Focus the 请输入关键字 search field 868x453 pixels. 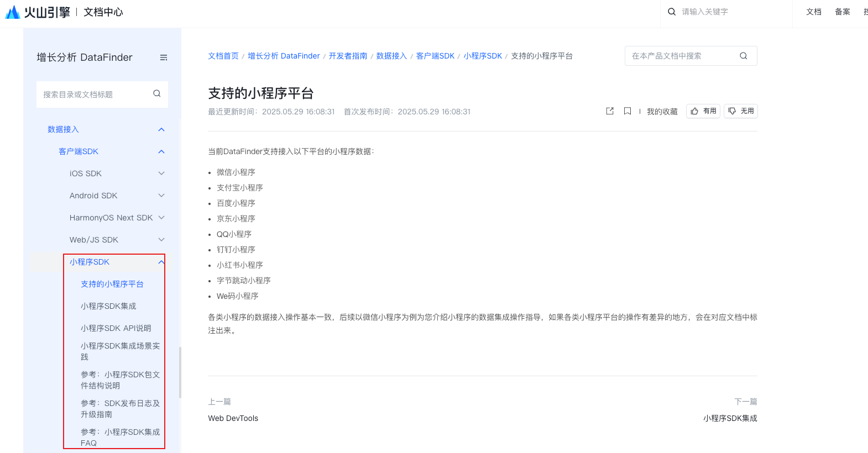point(726,12)
